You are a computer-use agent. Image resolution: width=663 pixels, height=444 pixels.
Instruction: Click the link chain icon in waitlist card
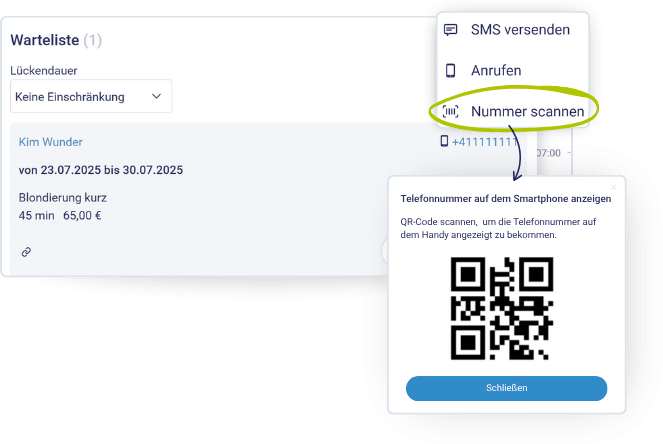coord(26,252)
